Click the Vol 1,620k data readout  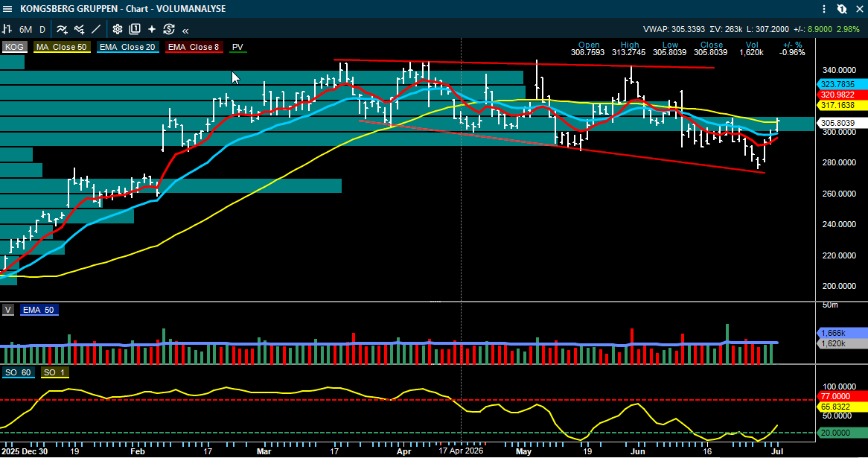(x=752, y=48)
